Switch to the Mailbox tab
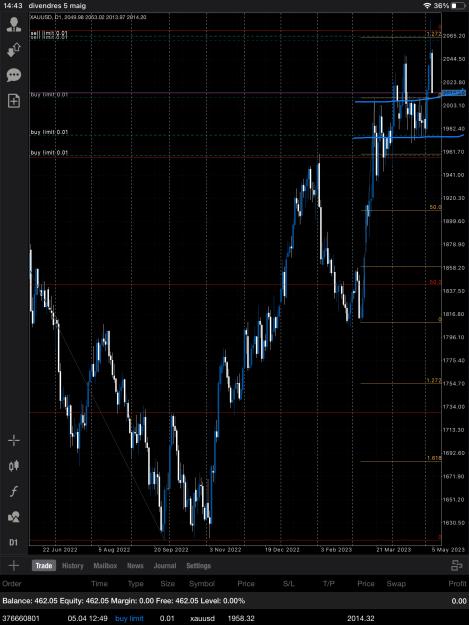This screenshot has width=469, height=625. click(x=105, y=566)
